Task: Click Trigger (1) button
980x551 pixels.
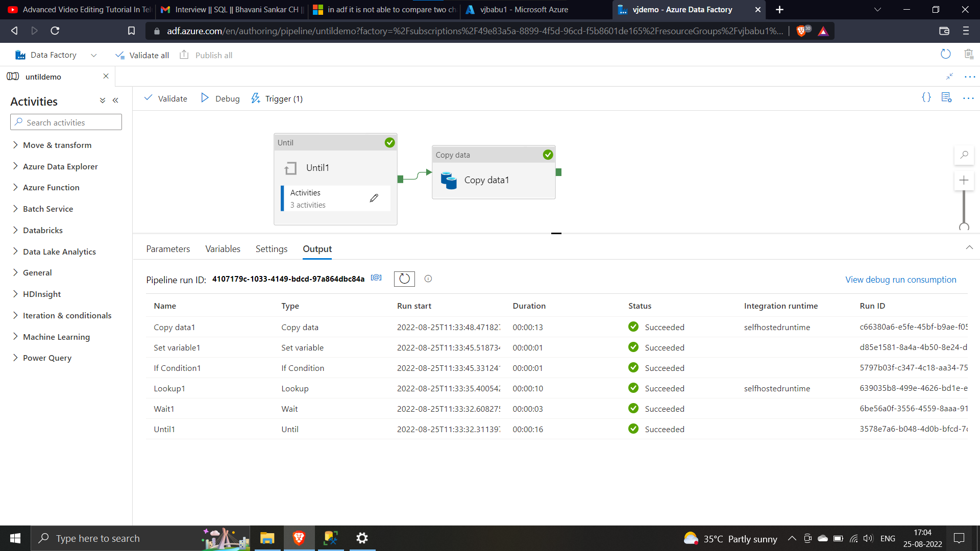Action: point(277,98)
